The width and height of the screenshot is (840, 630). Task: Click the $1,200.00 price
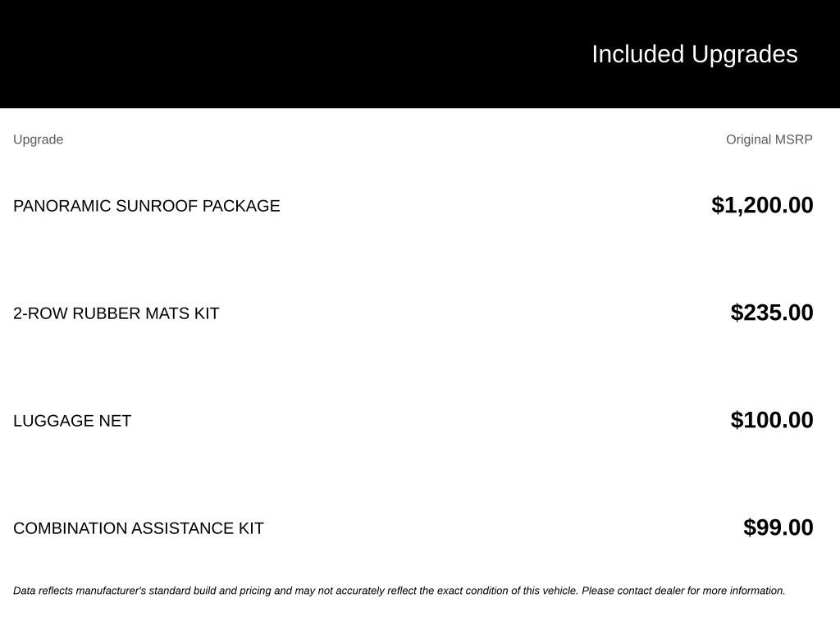tap(762, 205)
